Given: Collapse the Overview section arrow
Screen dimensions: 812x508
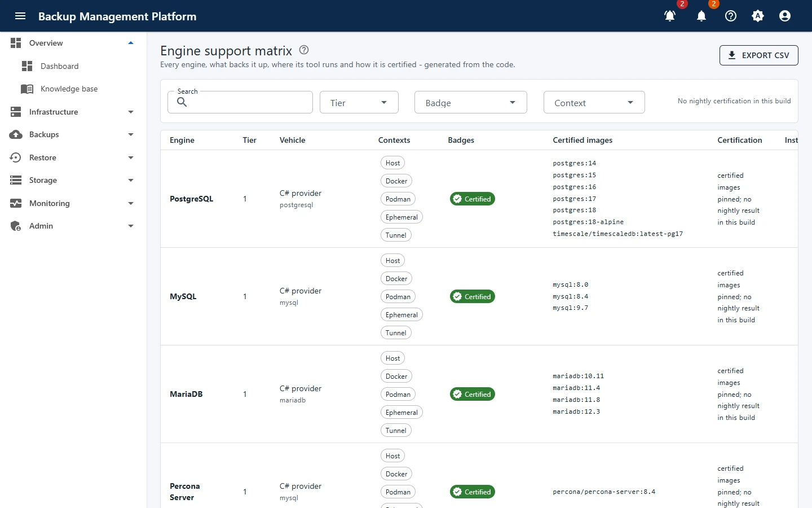Looking at the screenshot, I should 131,43.
